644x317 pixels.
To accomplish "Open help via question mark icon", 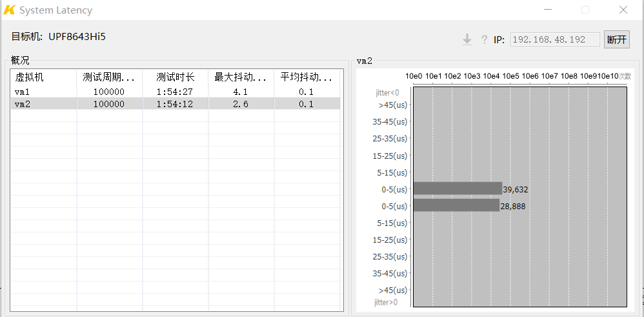I will [484, 40].
